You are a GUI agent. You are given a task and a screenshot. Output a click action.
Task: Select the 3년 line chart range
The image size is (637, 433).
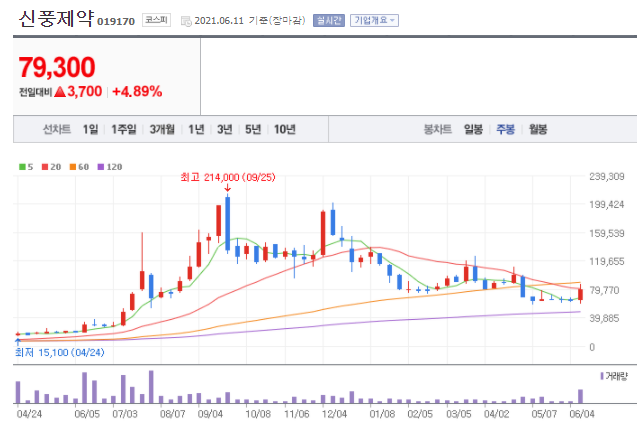[225, 129]
